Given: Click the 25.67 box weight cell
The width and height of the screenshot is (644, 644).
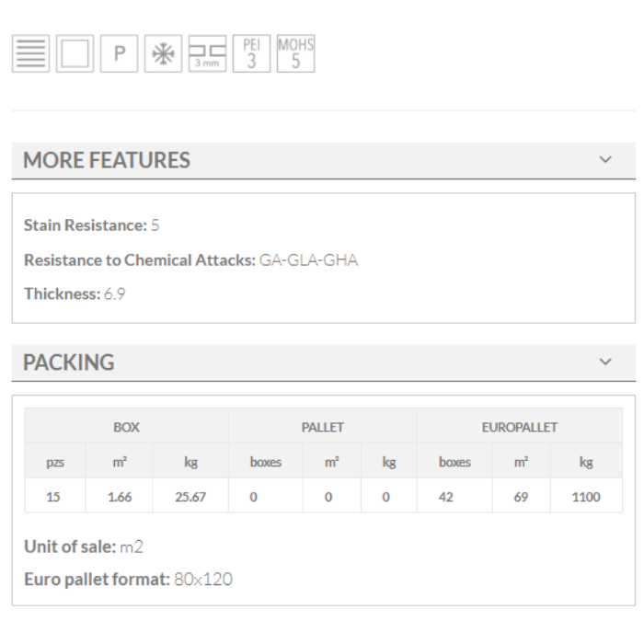Looking at the screenshot, I should pos(190,497).
